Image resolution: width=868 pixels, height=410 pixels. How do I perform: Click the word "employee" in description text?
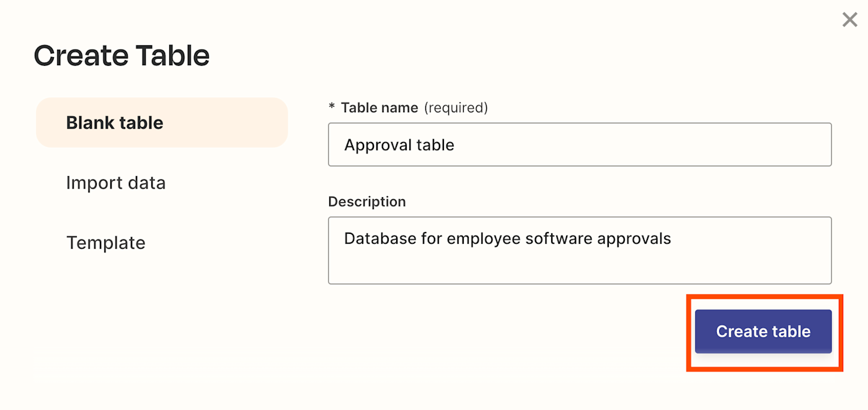[x=484, y=239]
